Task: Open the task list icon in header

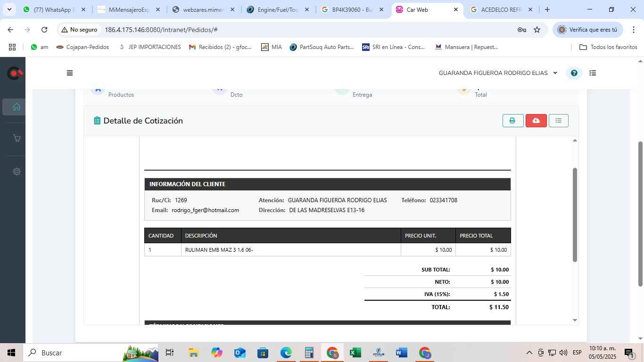Action: pyautogui.click(x=593, y=73)
